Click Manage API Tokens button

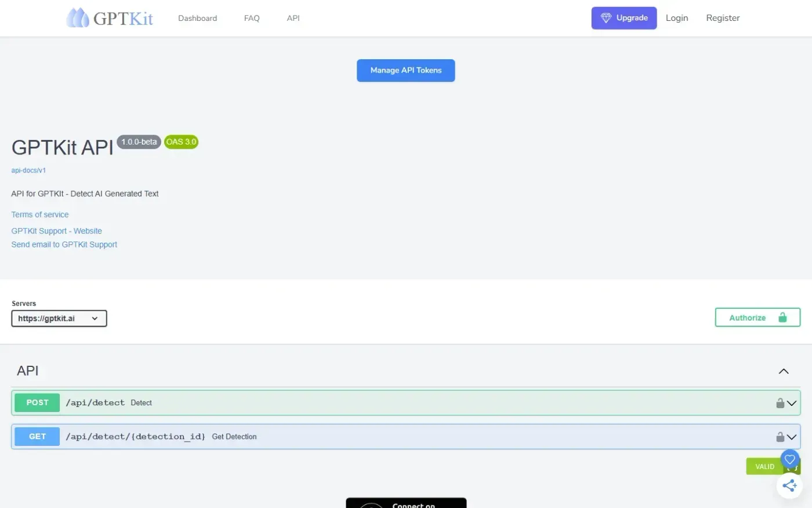click(x=406, y=70)
